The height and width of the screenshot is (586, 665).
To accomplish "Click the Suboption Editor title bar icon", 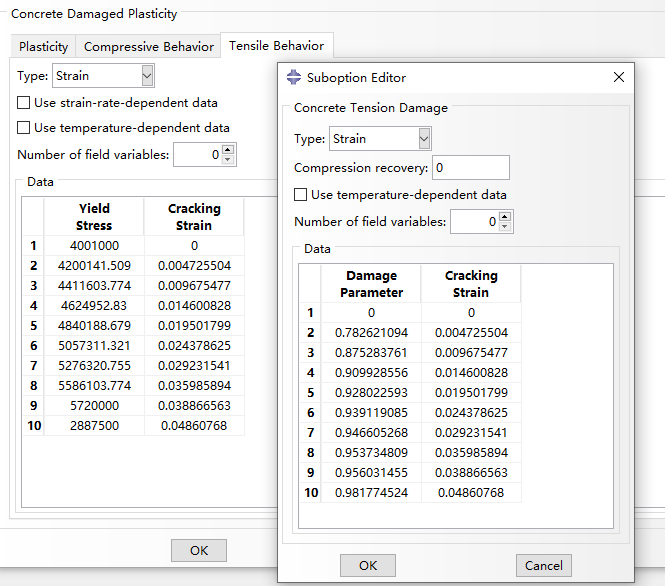I will 294,77.
